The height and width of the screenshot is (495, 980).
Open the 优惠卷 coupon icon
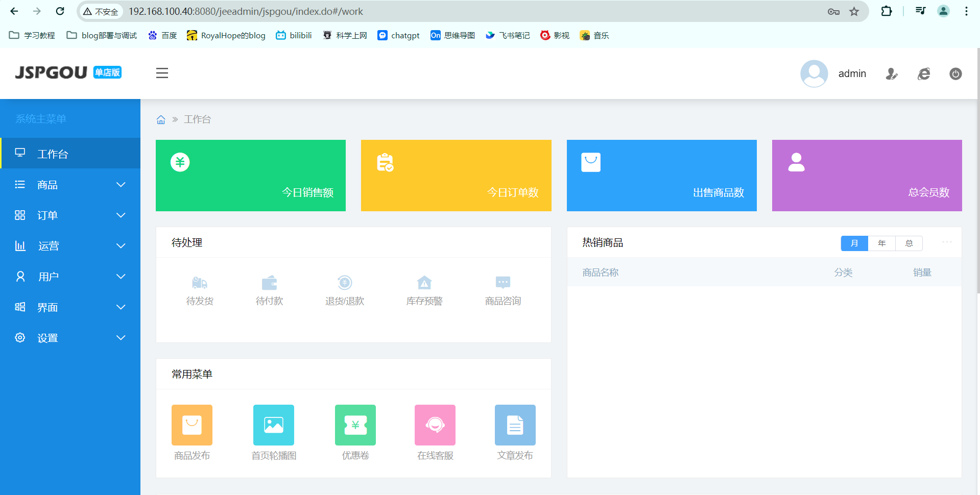[355, 425]
